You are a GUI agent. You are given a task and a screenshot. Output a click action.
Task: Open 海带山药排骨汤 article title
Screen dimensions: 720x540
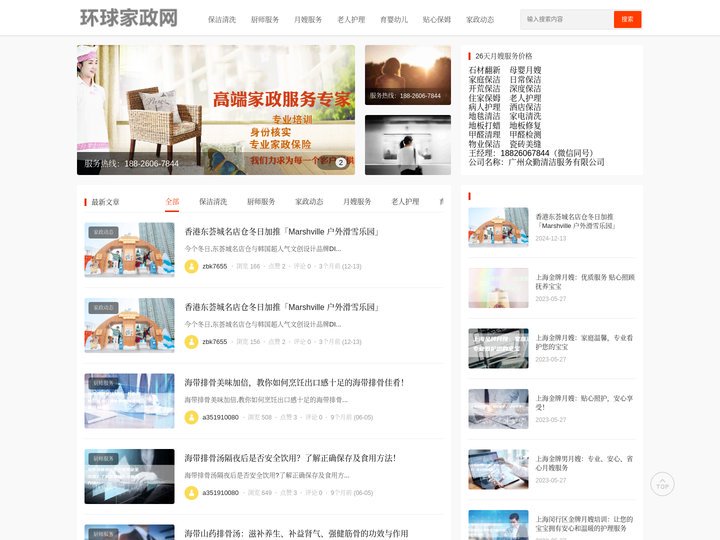coord(297,533)
